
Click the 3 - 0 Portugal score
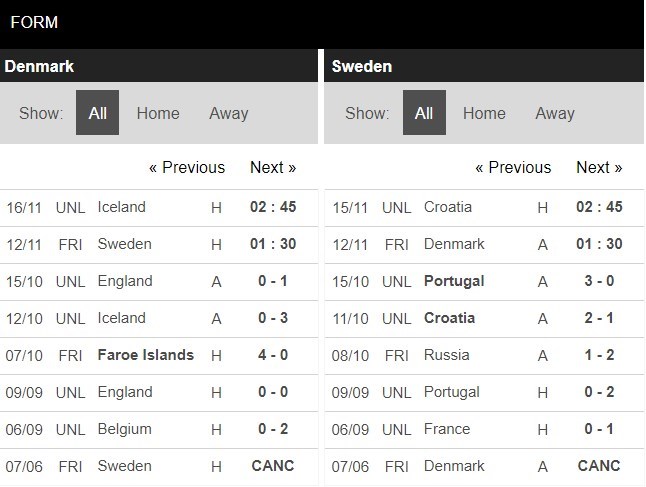coord(600,281)
